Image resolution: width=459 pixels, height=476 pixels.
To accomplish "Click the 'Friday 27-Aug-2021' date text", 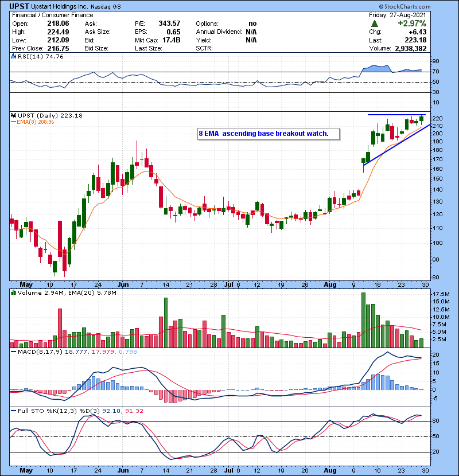I will tap(398, 15).
